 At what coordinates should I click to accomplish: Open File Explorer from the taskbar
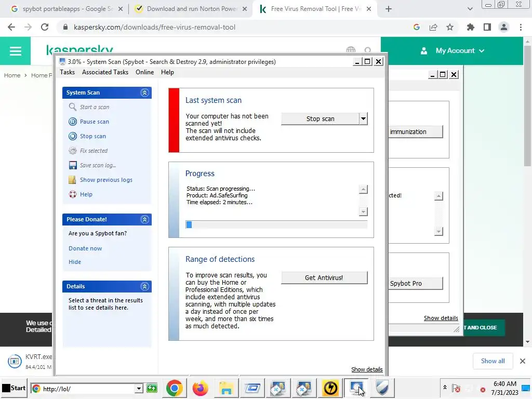click(226, 388)
